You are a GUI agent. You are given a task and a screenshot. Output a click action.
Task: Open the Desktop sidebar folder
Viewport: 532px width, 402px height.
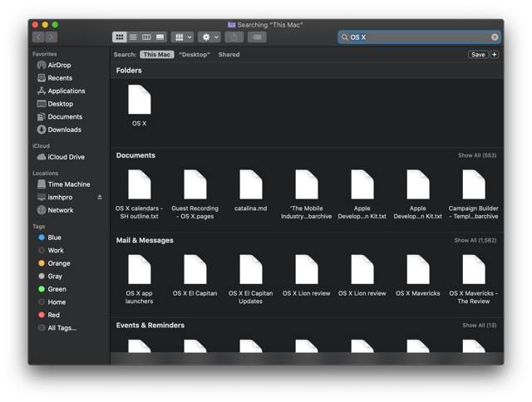(x=56, y=104)
